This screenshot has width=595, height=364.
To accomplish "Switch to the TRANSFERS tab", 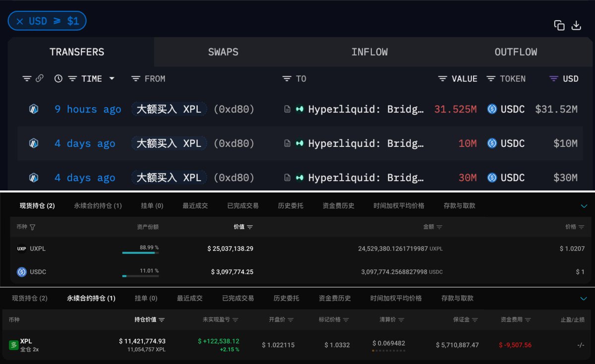I will [77, 52].
